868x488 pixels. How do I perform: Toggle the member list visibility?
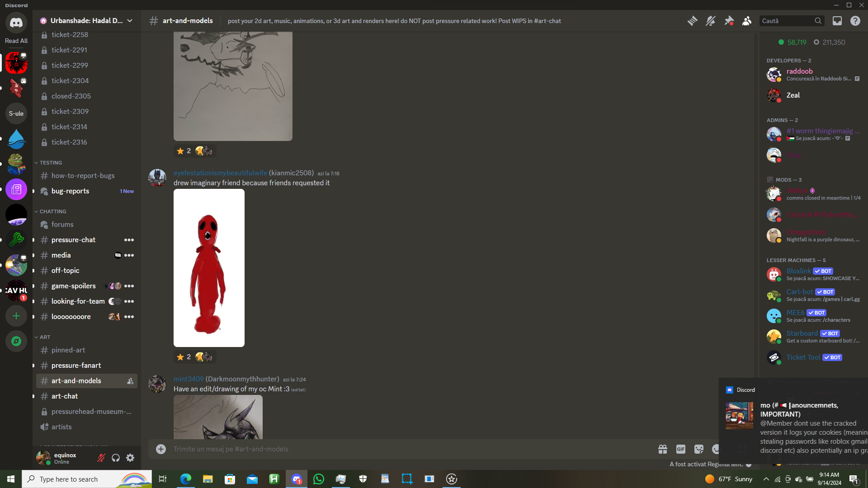click(x=747, y=21)
